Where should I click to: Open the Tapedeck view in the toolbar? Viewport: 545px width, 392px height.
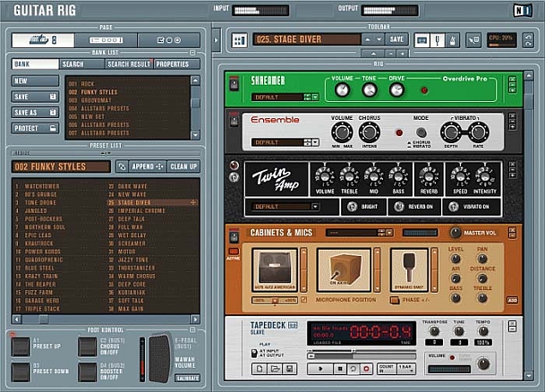tap(422, 40)
